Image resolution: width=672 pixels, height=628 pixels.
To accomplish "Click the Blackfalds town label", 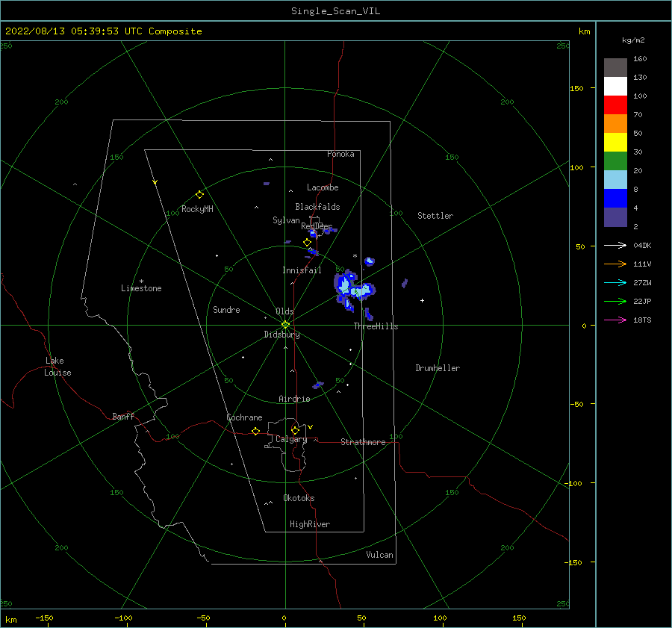I will 317,207.
